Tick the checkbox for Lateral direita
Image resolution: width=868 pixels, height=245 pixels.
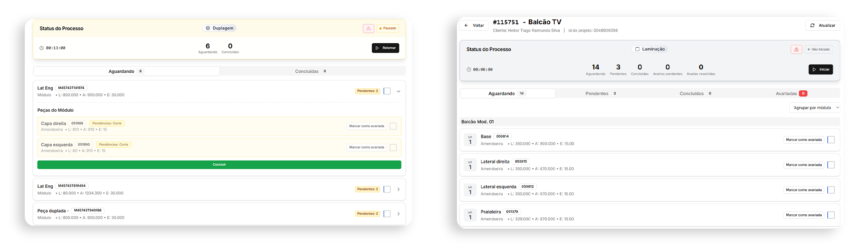830,165
